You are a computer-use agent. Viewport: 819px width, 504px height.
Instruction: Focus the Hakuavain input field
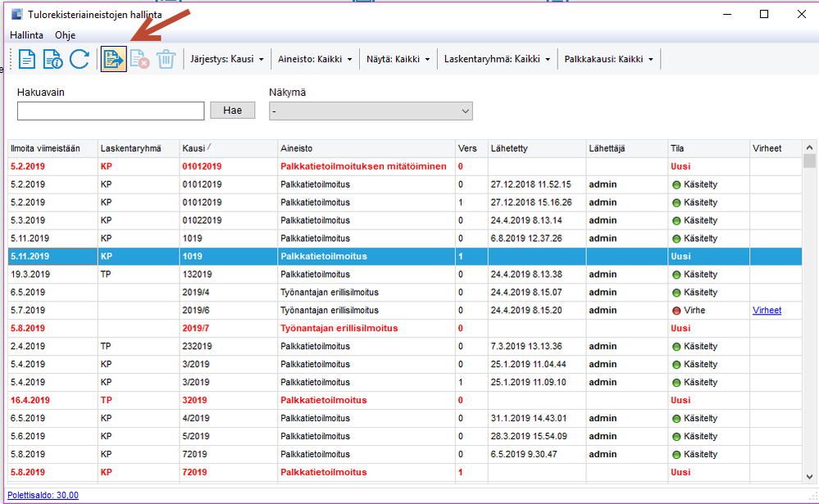(111, 111)
